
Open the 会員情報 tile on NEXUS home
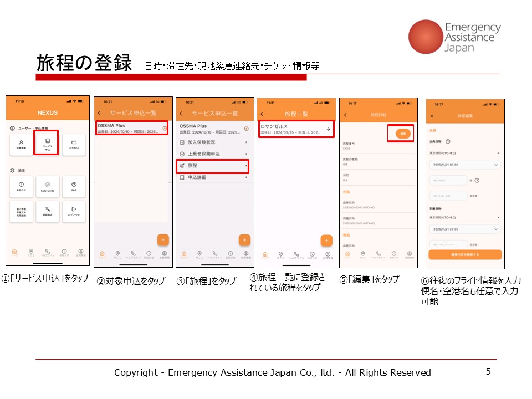click(21, 144)
